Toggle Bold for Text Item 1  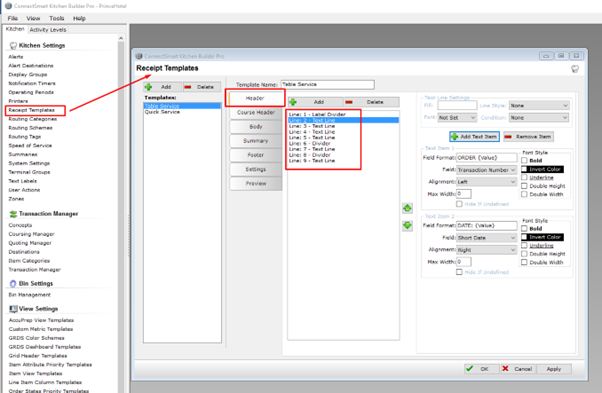pyautogui.click(x=524, y=160)
